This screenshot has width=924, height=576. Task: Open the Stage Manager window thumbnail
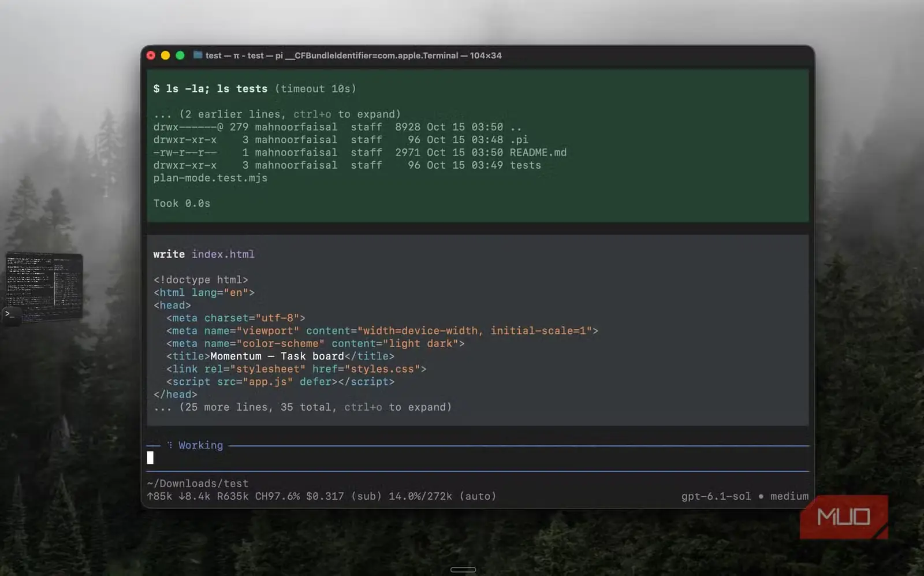(x=44, y=287)
